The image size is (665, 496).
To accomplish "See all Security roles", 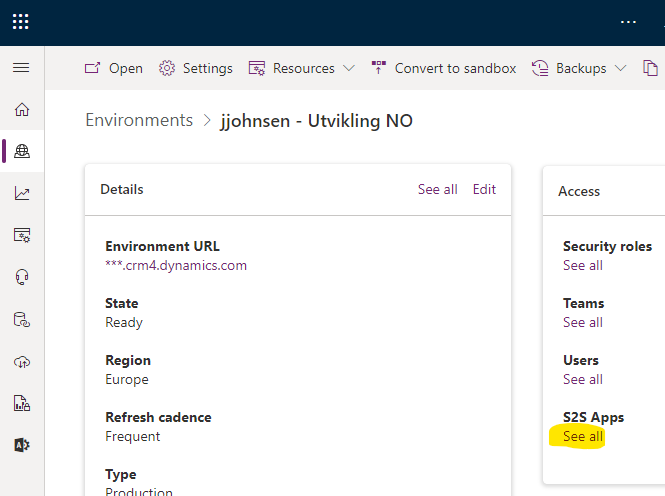I will click(x=583, y=265).
